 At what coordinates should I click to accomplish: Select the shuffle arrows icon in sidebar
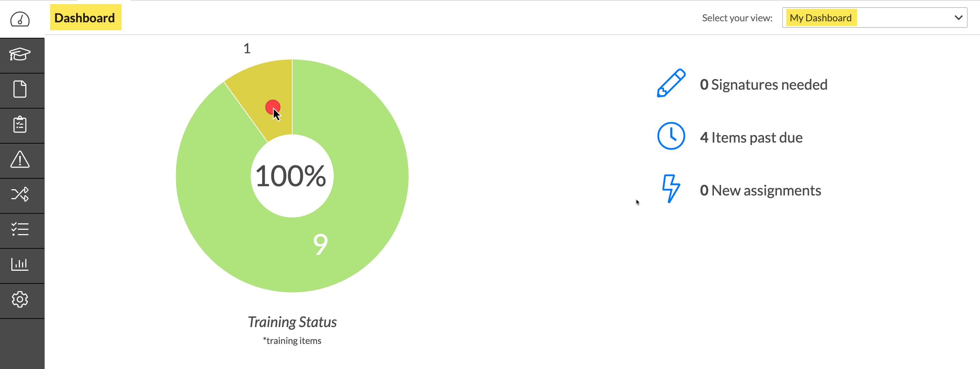(20, 194)
